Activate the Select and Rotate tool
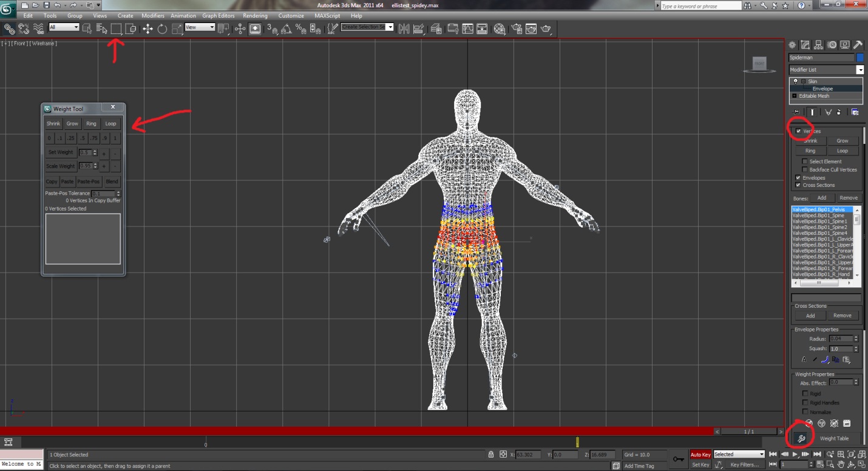This screenshot has height=471, width=868. pyautogui.click(x=162, y=29)
